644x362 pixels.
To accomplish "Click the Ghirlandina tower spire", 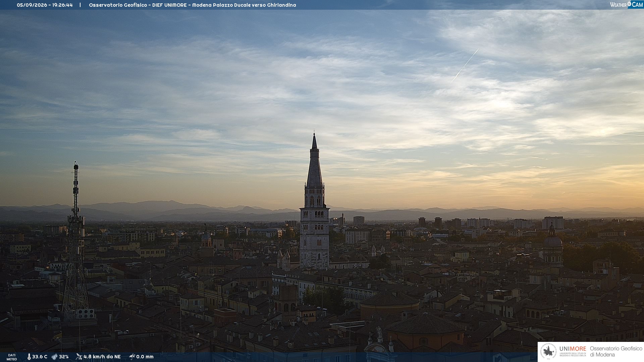I will tap(314, 160).
